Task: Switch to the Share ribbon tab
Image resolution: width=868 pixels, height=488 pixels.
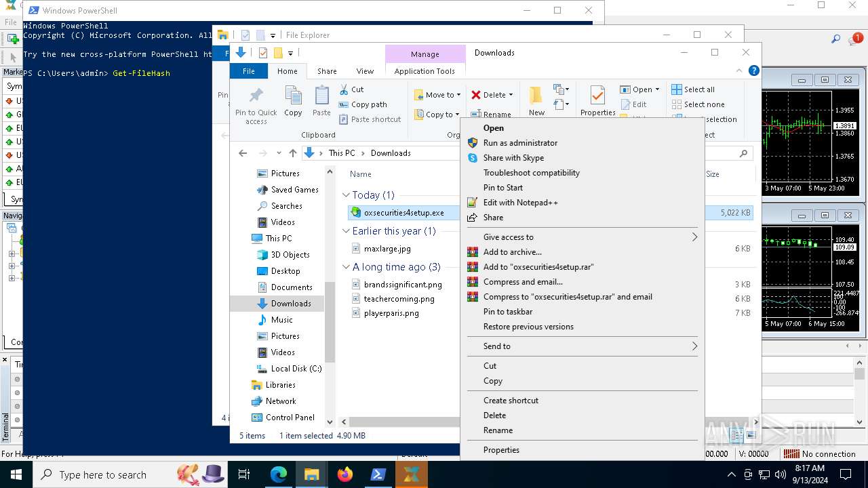Action: (327, 71)
